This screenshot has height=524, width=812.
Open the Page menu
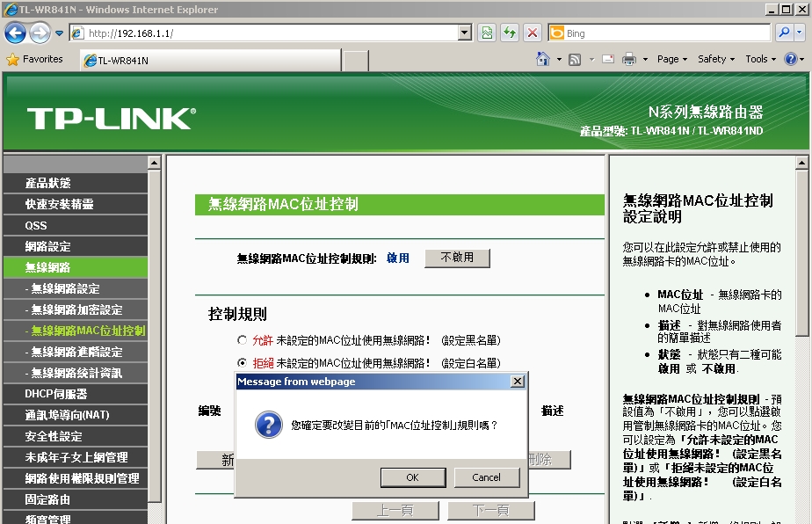(671, 59)
